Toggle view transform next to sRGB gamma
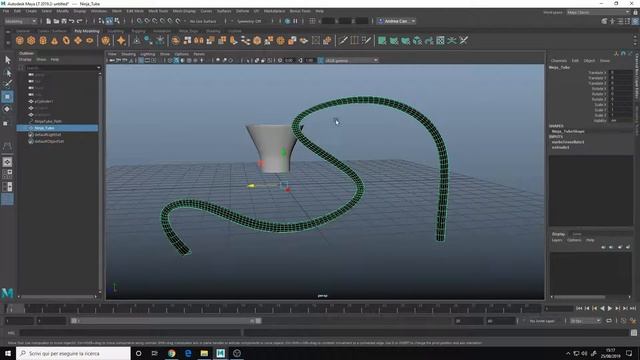Screen dimensions: 640x360 320,60
